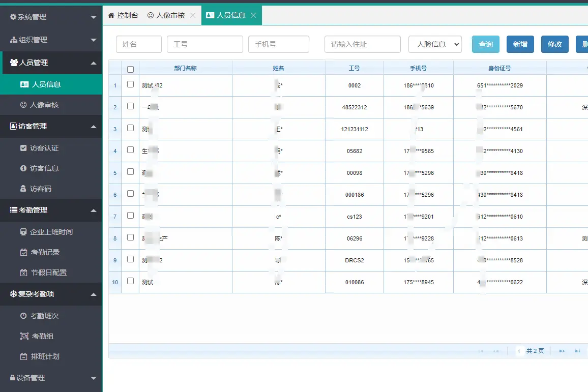Image resolution: width=588 pixels, height=392 pixels.
Task: Go to the next page of results
Action: (562, 351)
